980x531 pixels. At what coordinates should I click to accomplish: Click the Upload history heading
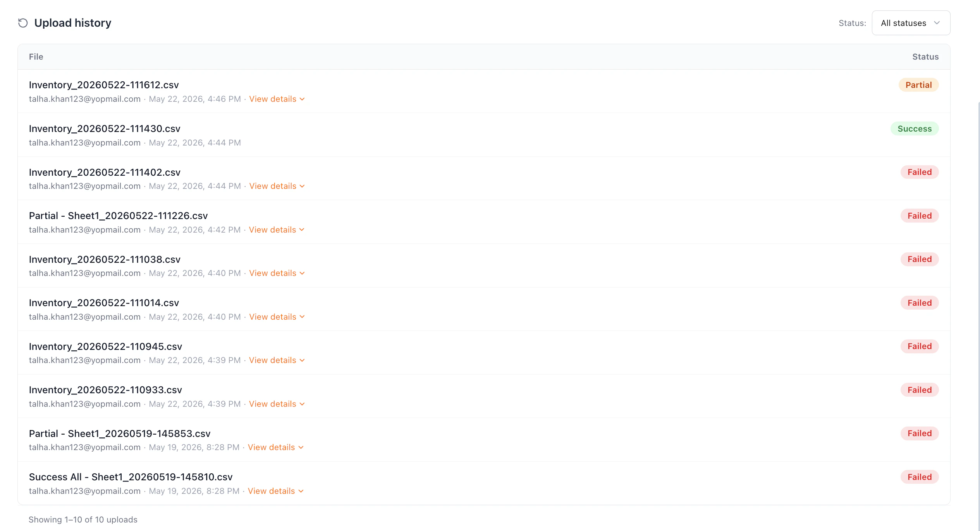(x=73, y=23)
